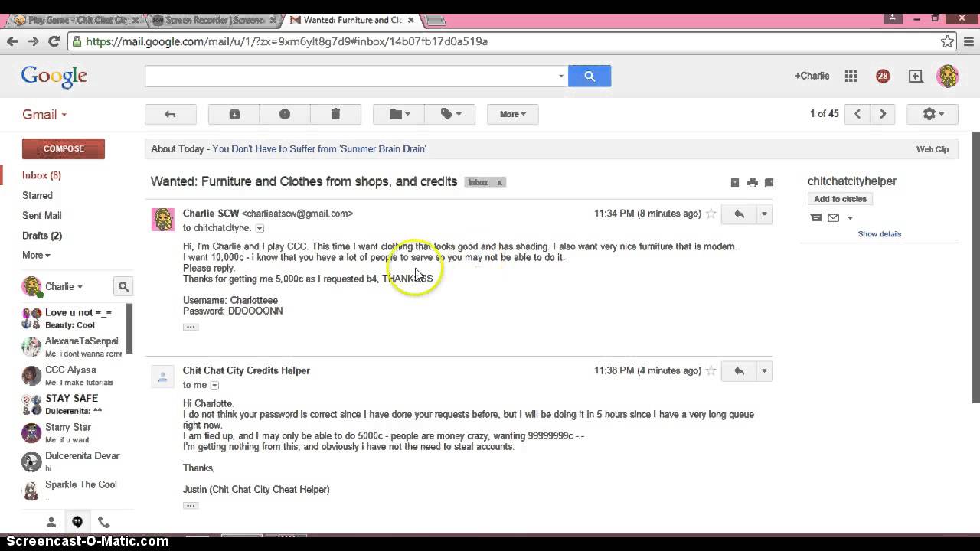
Task: Click the blue search button
Action: tap(590, 76)
